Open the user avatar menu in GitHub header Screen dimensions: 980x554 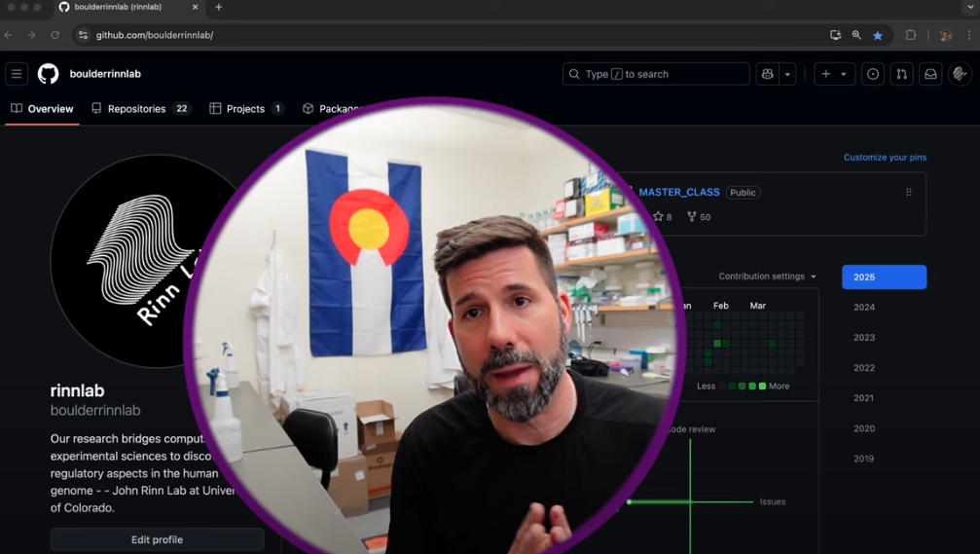pyautogui.click(x=960, y=74)
